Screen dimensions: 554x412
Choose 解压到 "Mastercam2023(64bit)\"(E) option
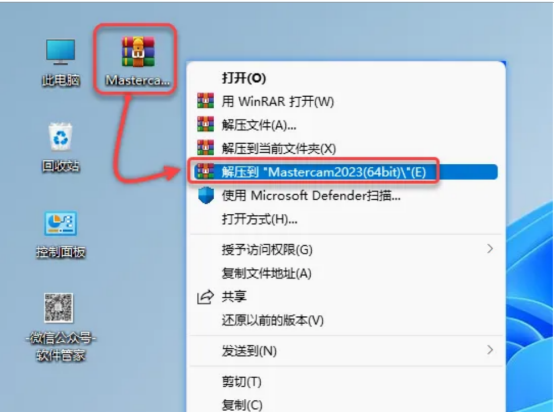346,172
